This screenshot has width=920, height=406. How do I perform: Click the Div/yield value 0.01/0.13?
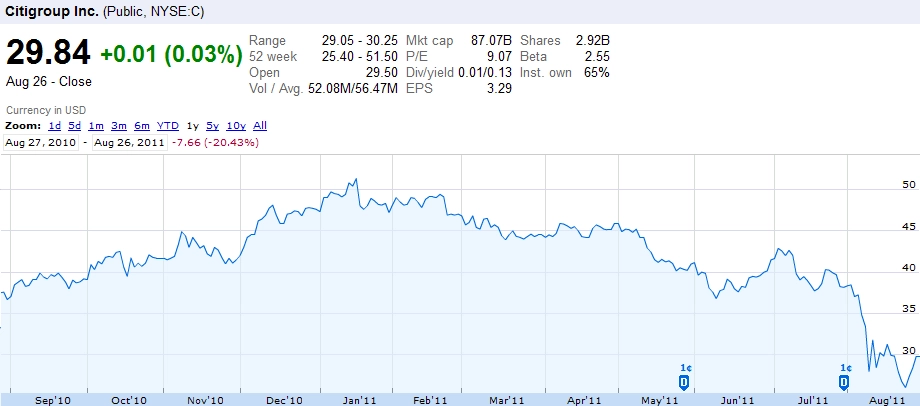pos(486,73)
